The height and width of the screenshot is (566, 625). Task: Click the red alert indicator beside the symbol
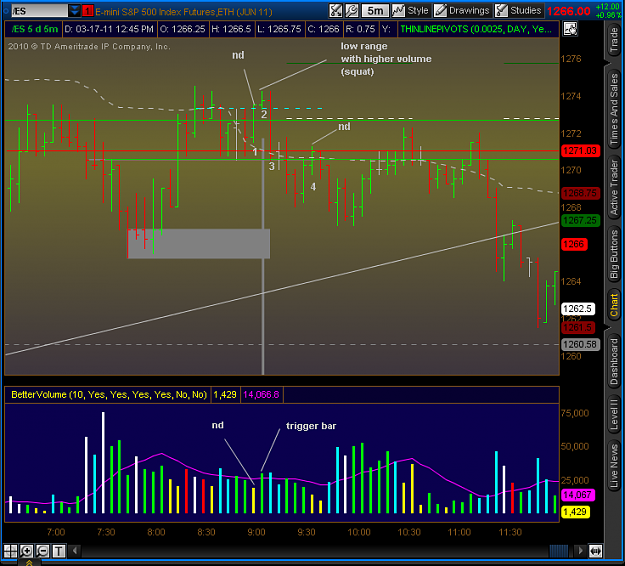tap(87, 11)
